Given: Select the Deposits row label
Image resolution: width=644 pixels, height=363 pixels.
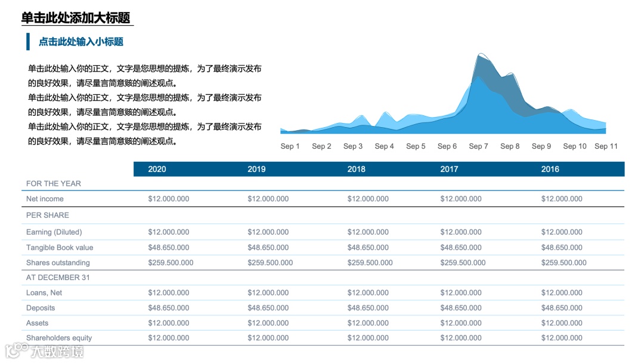Looking at the screenshot, I should coord(41,308).
